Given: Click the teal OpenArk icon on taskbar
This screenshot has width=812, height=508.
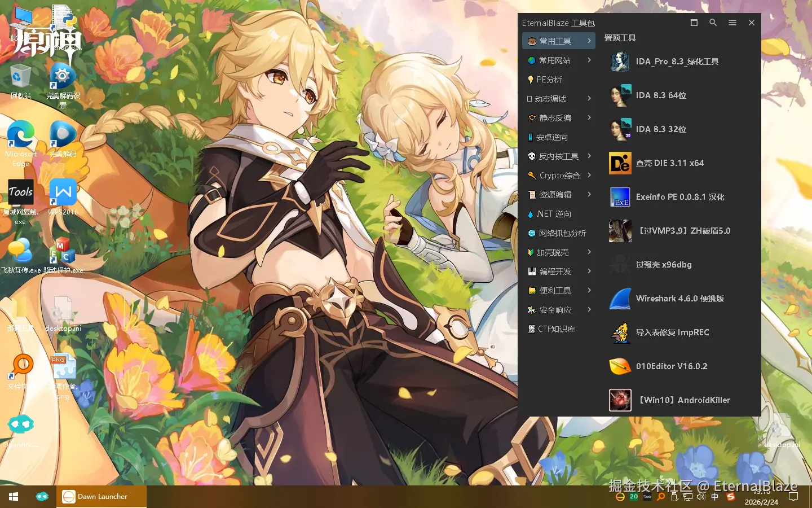Looking at the screenshot, I should point(42,497).
